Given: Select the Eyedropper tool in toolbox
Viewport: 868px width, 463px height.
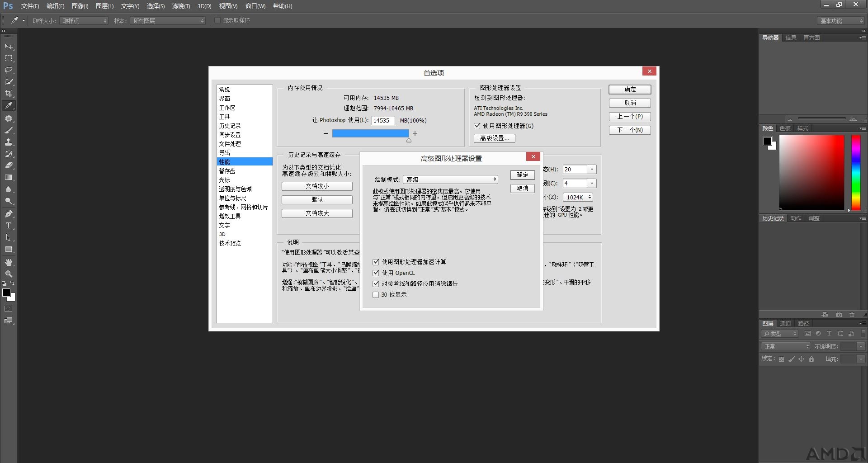Looking at the screenshot, I should [x=9, y=105].
